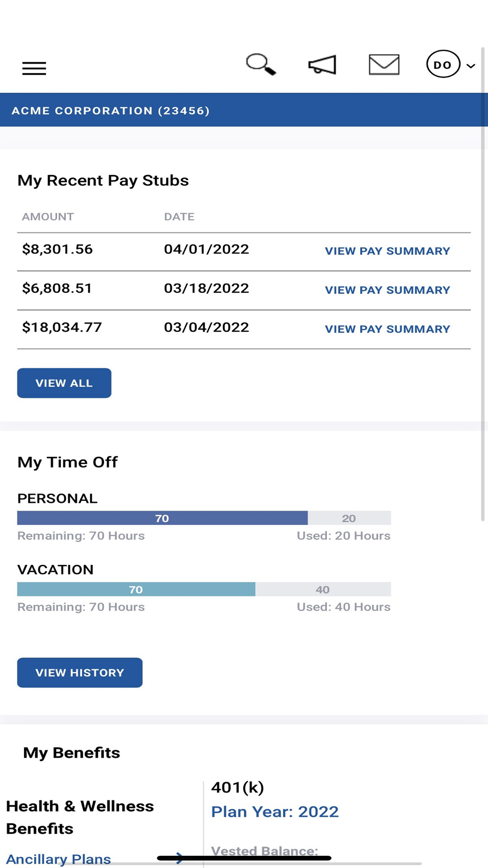Click the Vacation time off remaining bar
Screen dimensions: 488x868
(x=136, y=589)
